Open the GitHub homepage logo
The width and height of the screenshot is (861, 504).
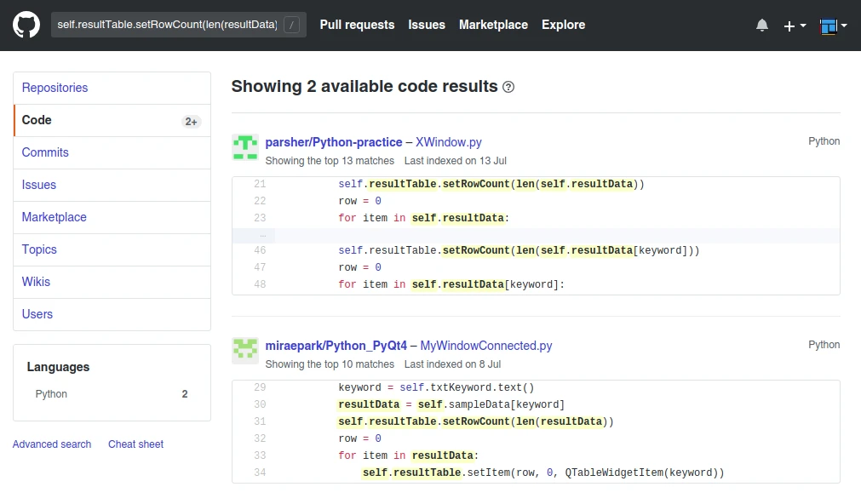(26, 25)
